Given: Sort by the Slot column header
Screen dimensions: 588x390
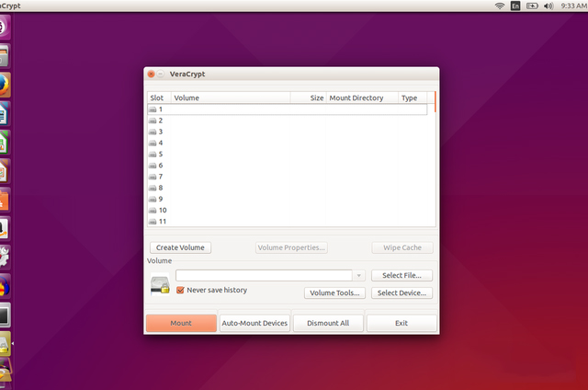Looking at the screenshot, I should pyautogui.click(x=159, y=98).
